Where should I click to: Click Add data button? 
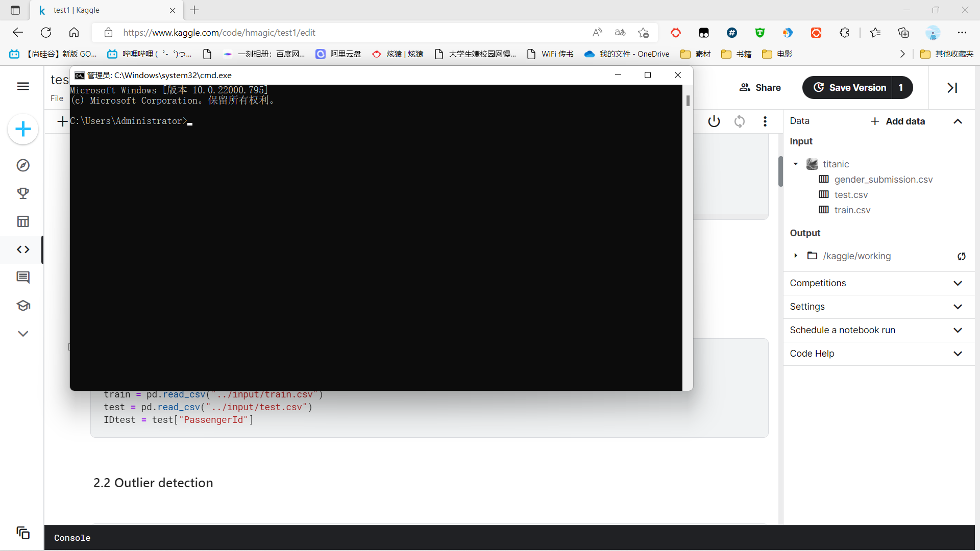(898, 121)
